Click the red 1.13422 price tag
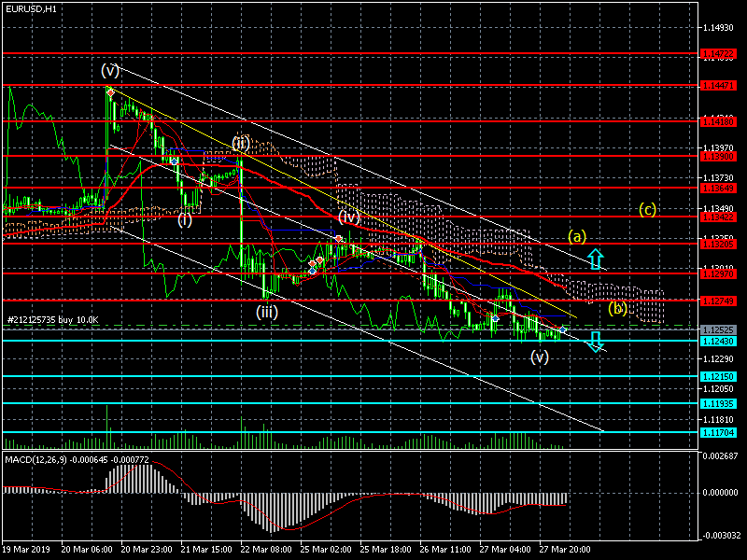 pyautogui.click(x=718, y=217)
